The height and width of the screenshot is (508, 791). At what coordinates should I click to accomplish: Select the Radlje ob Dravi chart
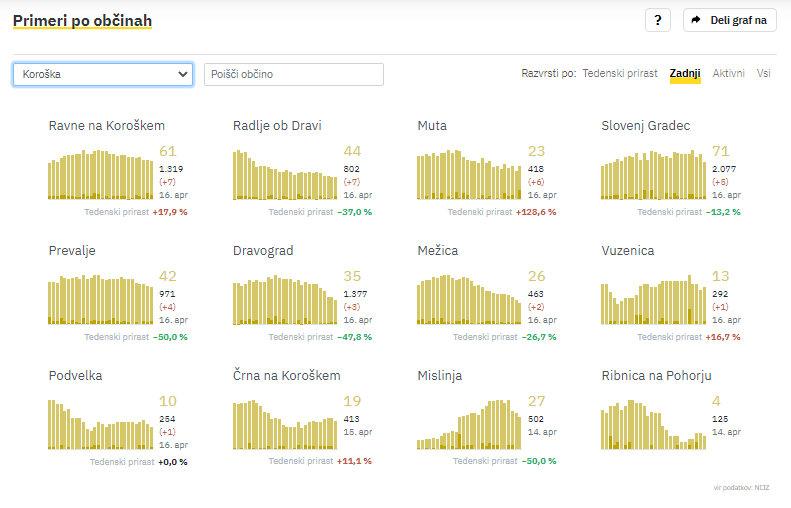pos(285,174)
